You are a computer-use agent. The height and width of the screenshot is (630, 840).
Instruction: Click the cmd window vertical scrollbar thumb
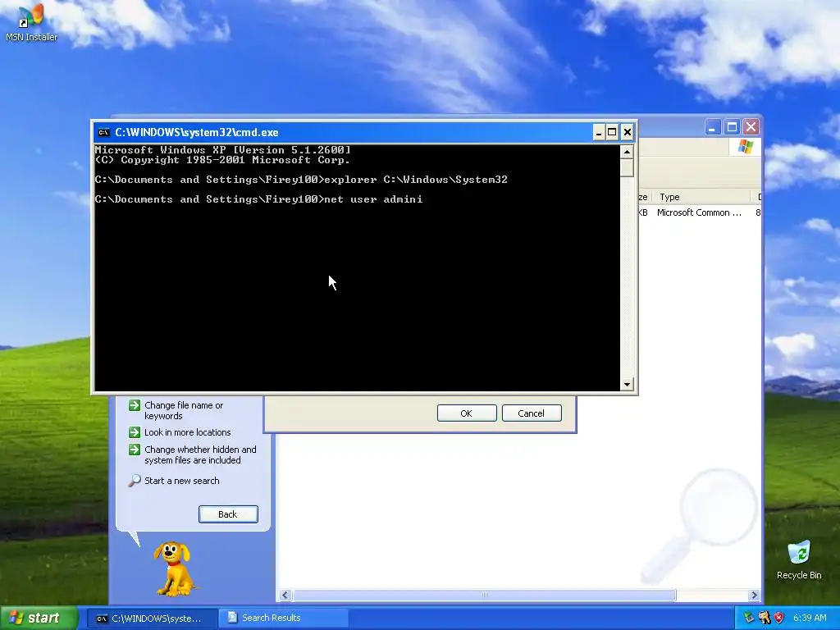coord(627,167)
